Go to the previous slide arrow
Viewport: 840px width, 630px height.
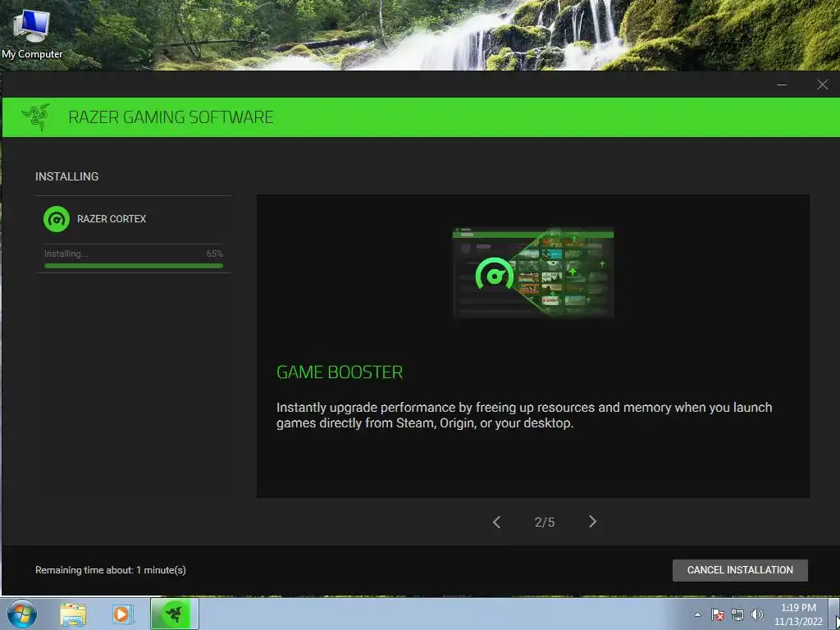pos(496,522)
